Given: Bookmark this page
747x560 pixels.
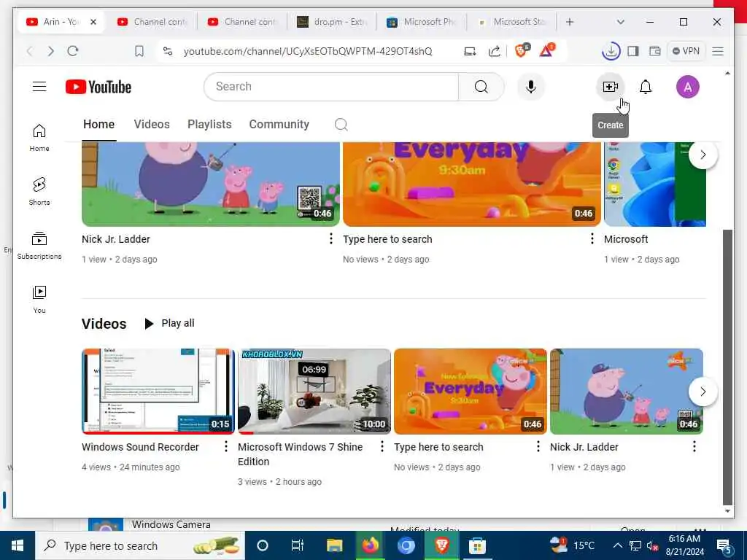Looking at the screenshot, I should click(x=139, y=51).
